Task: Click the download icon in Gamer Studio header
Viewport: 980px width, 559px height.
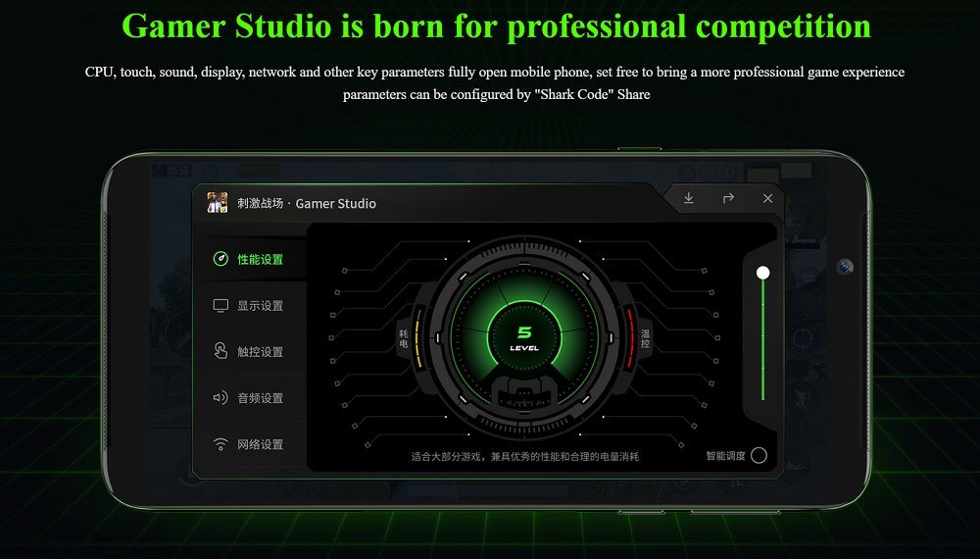Action: [x=688, y=198]
